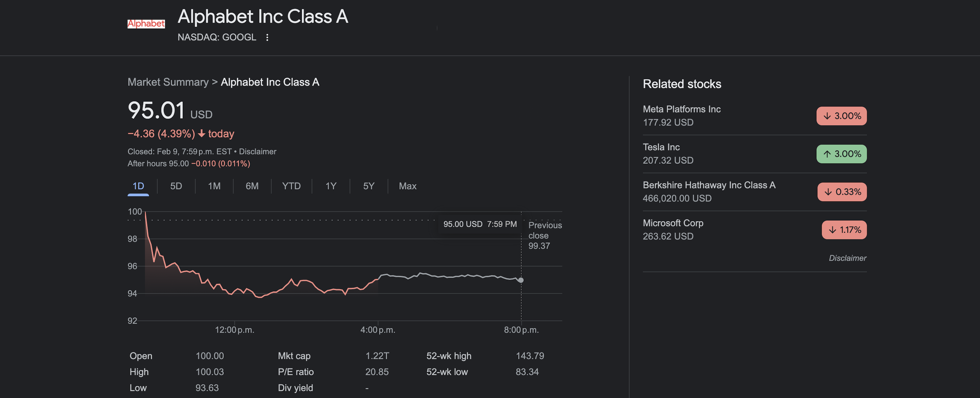Switch chart to 1M range

pyautogui.click(x=214, y=186)
